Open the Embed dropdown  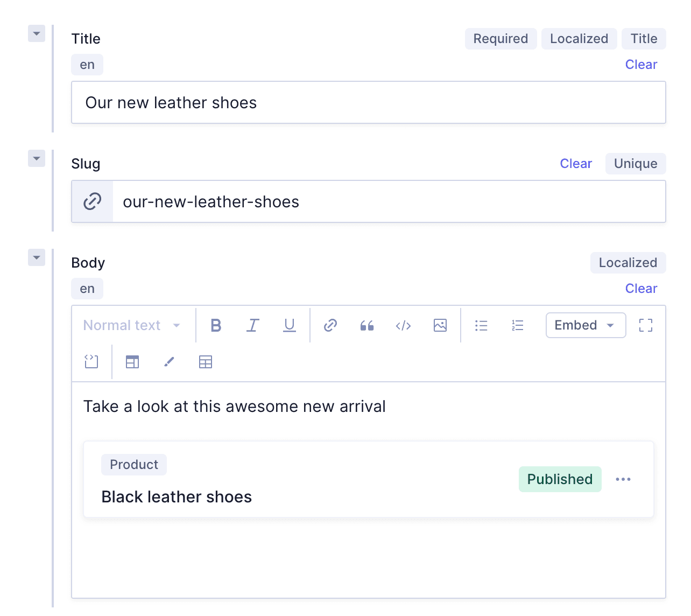[x=585, y=325]
